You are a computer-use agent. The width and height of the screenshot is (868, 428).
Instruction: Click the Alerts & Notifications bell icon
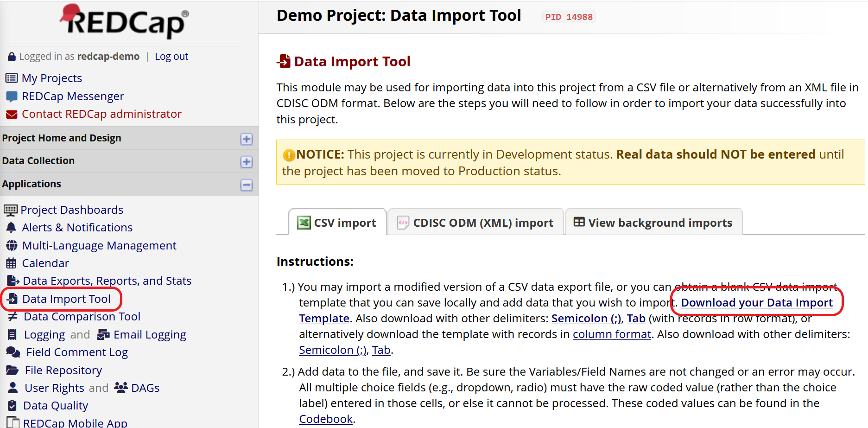pyautogui.click(x=11, y=227)
